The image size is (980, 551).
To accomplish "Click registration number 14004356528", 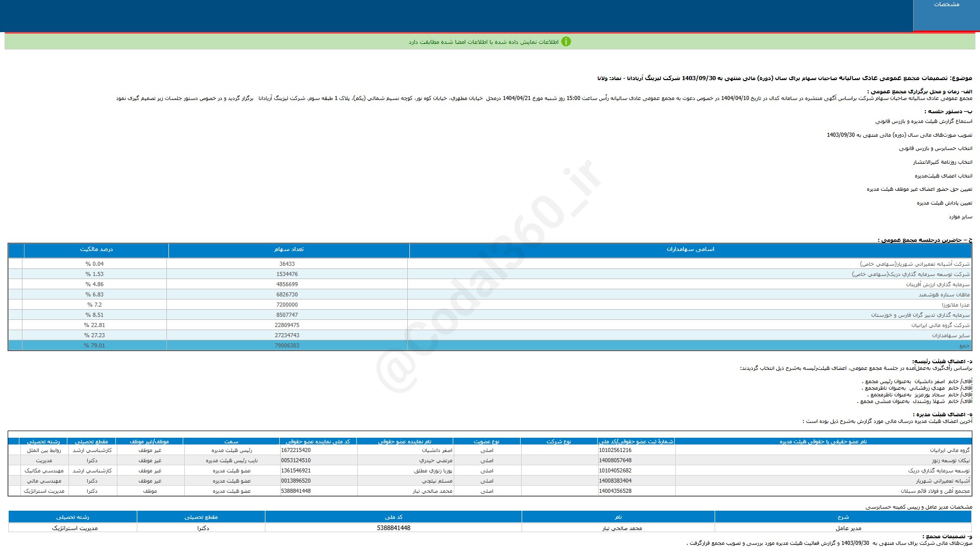I will pos(615,491).
